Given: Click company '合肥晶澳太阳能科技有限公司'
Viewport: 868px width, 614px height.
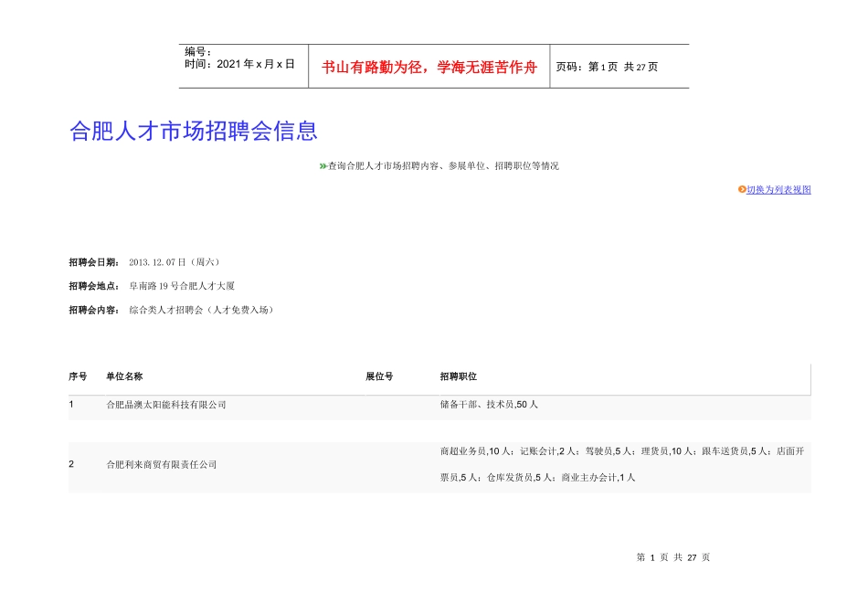Looking at the screenshot, I should click(x=166, y=405).
